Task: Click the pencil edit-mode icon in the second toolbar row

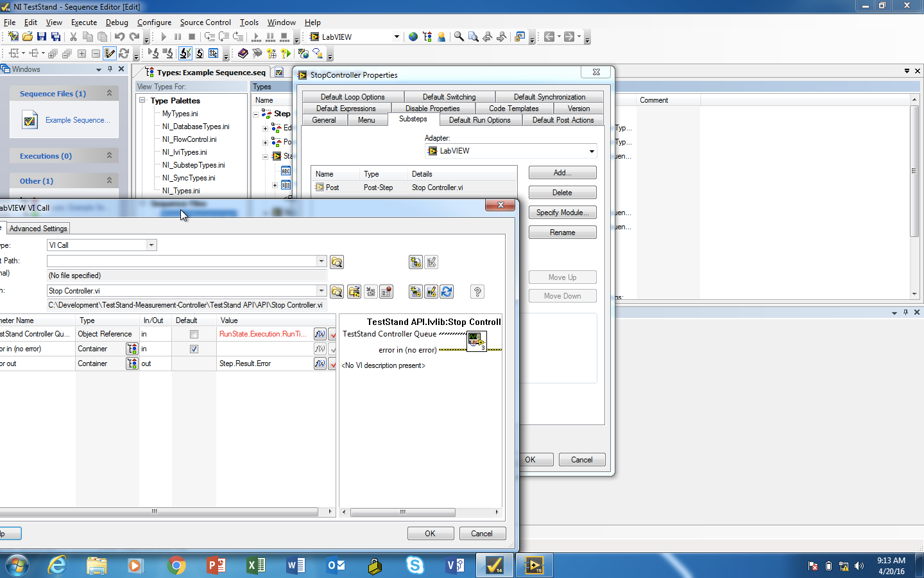Action: pyautogui.click(x=110, y=53)
